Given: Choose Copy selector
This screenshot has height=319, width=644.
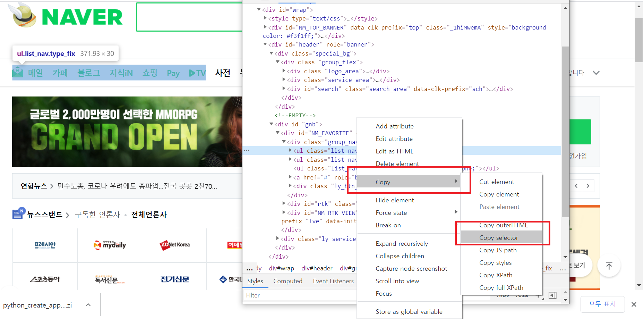Looking at the screenshot, I should pyautogui.click(x=501, y=238).
